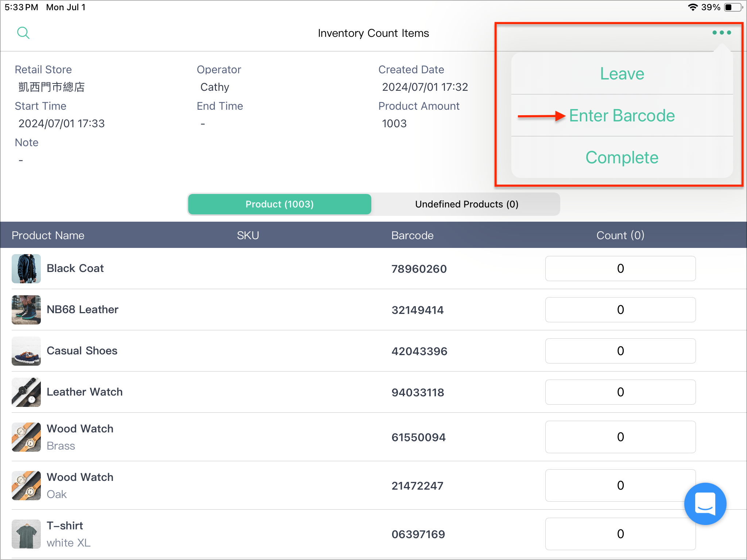
Task: Tap the Inventory Count Items title
Action: pos(373,33)
